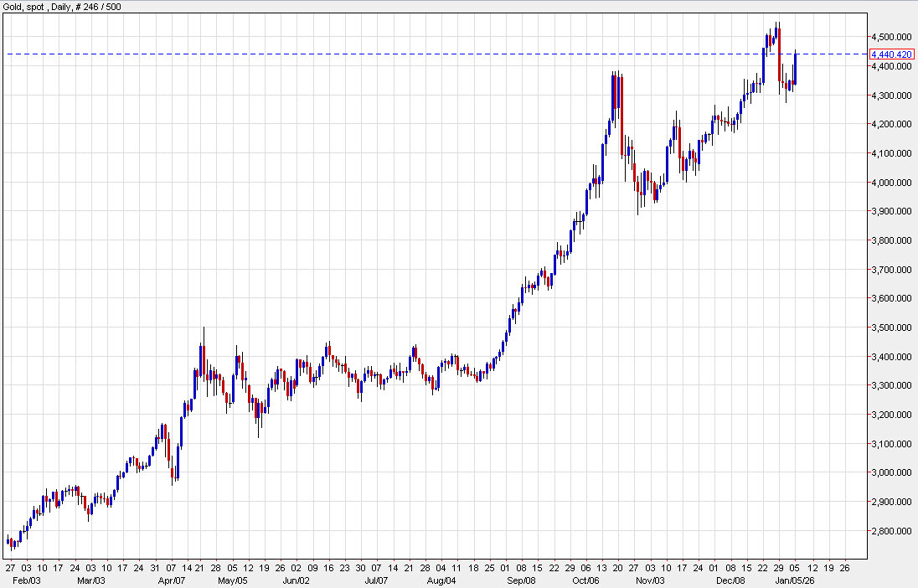Click the lowest candle at chart start
The height and width of the screenshot is (588, 918).
point(13,544)
